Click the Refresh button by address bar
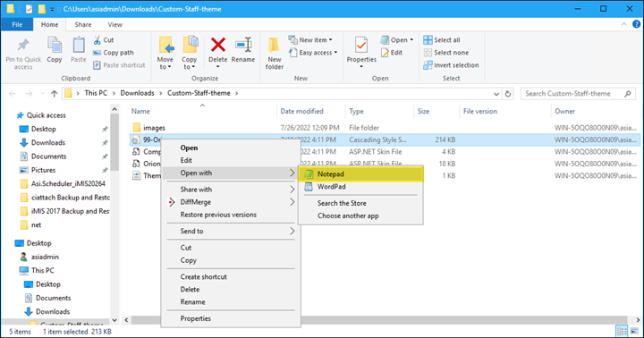Viewport: 644px width, 338px height. click(508, 94)
